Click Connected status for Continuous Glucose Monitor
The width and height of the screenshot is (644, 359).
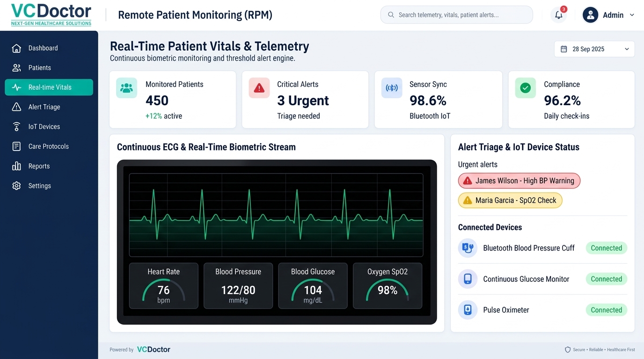pyautogui.click(x=606, y=279)
